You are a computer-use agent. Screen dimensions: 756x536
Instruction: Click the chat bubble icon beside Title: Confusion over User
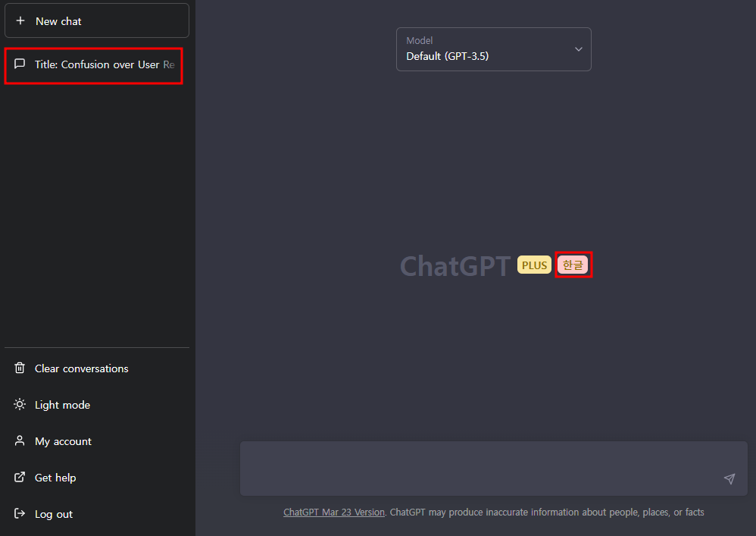click(x=20, y=64)
